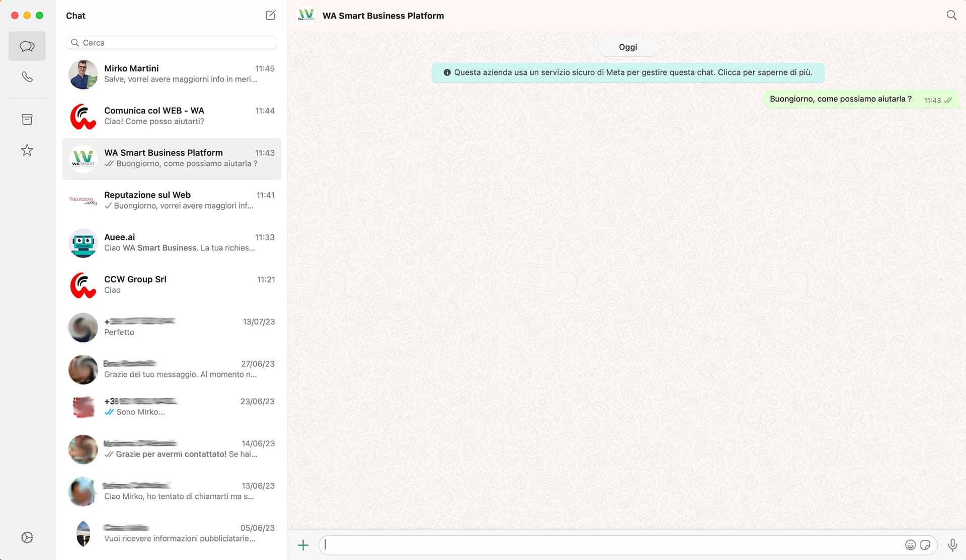Open Mirko Martini chat
Screen dimensions: 966x560
[x=172, y=74]
